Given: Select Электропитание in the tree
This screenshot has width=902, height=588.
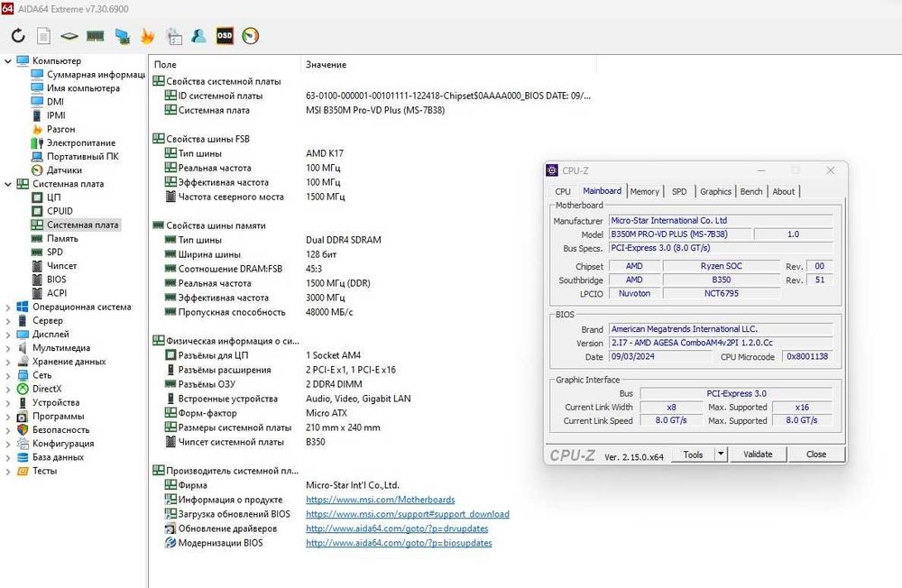Looking at the screenshot, I should pyautogui.click(x=73, y=142).
